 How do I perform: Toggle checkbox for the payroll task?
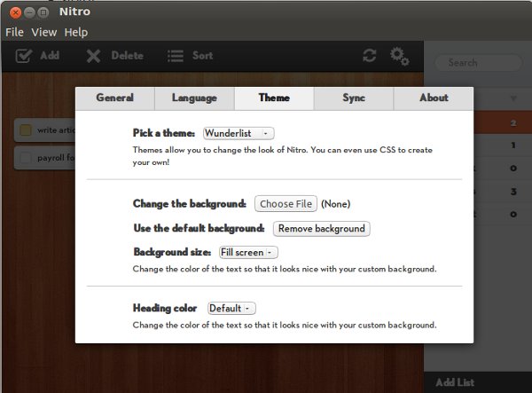click(x=26, y=158)
